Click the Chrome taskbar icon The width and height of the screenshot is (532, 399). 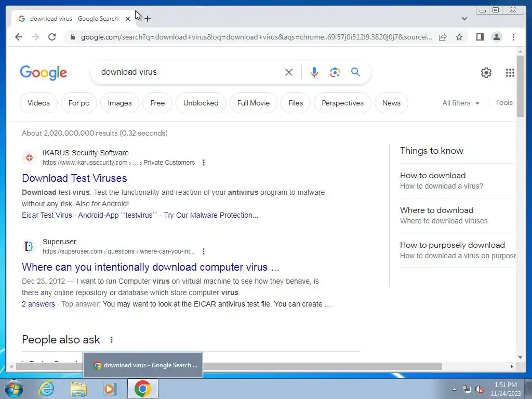pyautogui.click(x=142, y=389)
